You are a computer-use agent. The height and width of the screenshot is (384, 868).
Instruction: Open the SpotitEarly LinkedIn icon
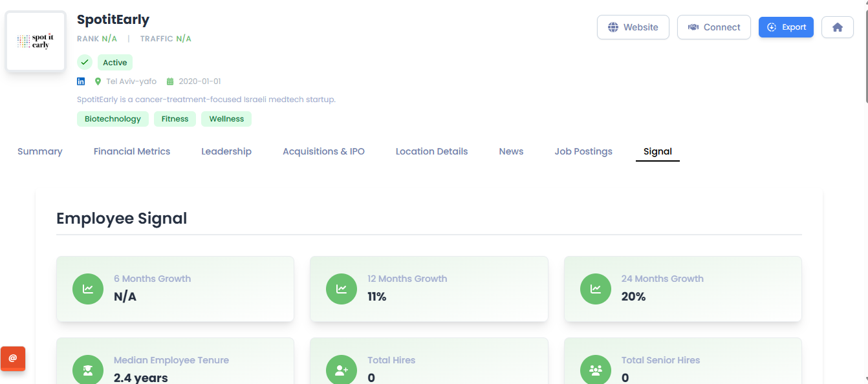81,81
